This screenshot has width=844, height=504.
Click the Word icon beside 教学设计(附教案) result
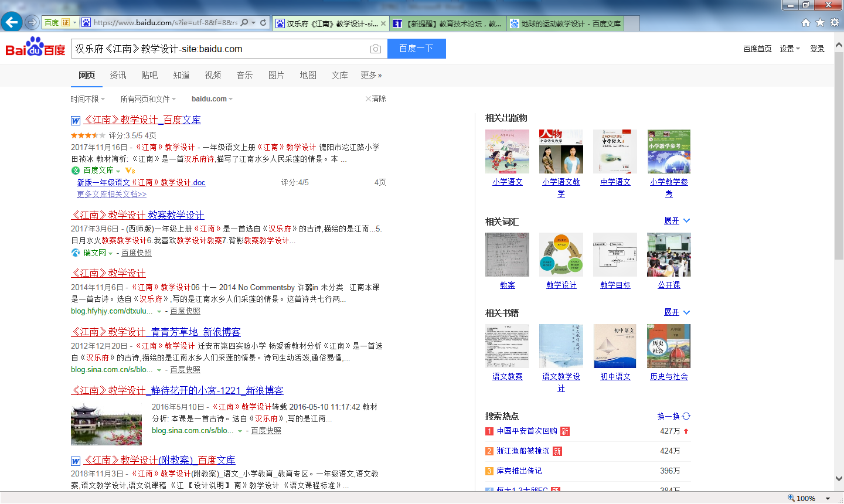click(x=76, y=461)
